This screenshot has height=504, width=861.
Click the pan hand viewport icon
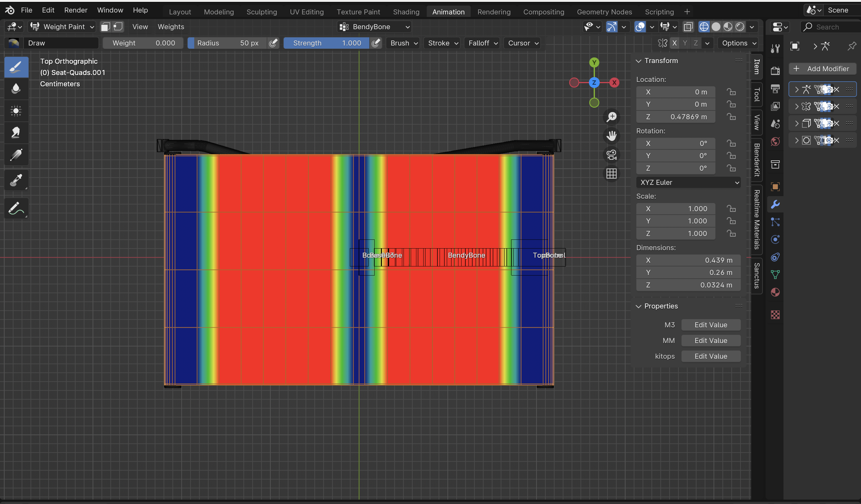[x=611, y=136]
